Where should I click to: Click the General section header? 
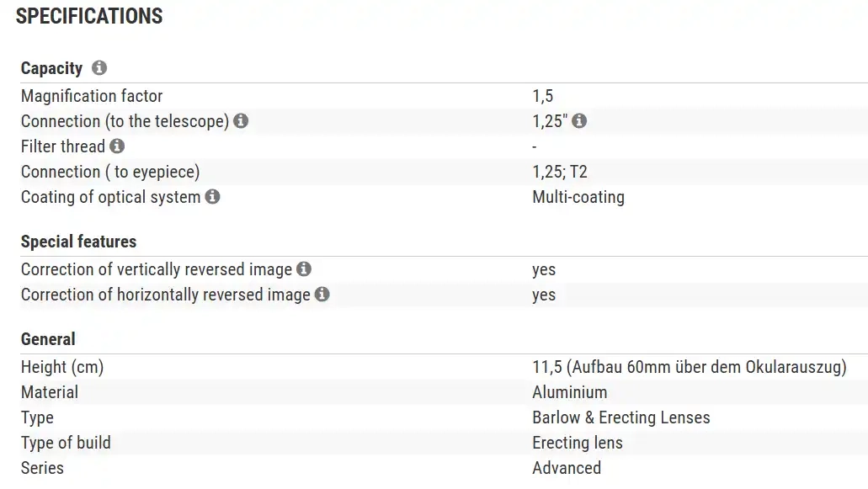[x=48, y=339]
